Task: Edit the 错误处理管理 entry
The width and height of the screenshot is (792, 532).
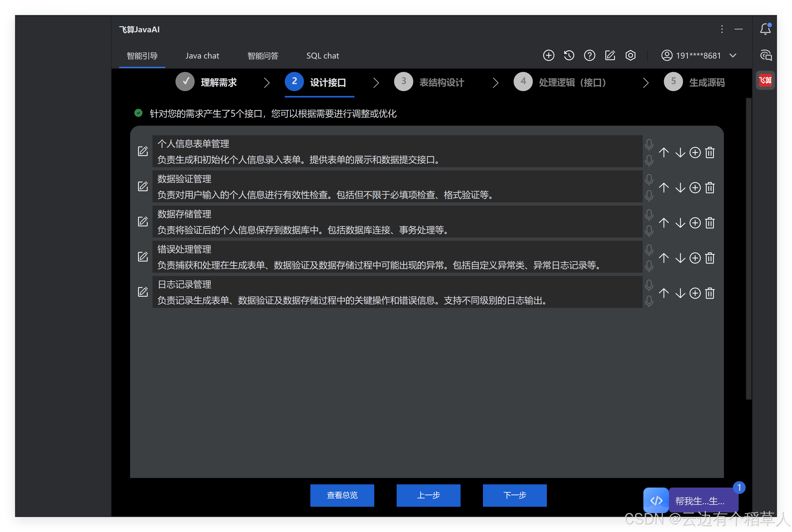Action: (x=143, y=257)
